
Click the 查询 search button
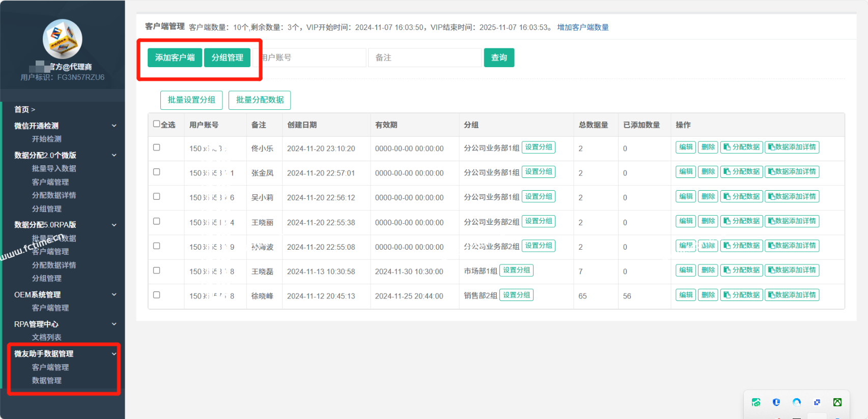(x=499, y=57)
